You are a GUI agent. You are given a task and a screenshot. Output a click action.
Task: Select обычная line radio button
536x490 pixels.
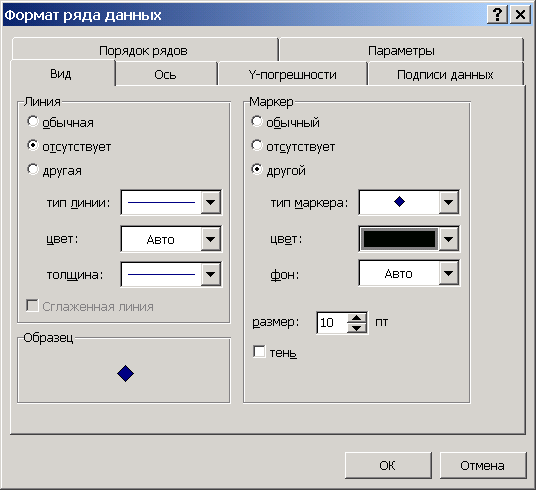[33, 122]
